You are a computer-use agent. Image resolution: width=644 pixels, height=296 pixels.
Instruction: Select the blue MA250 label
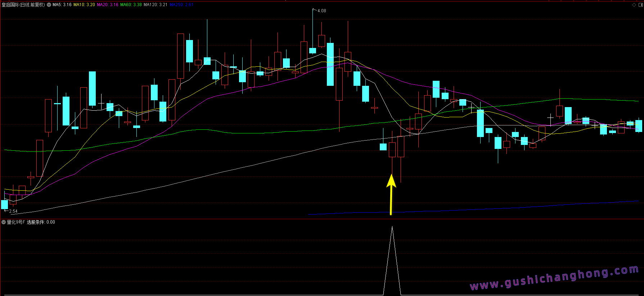click(181, 5)
